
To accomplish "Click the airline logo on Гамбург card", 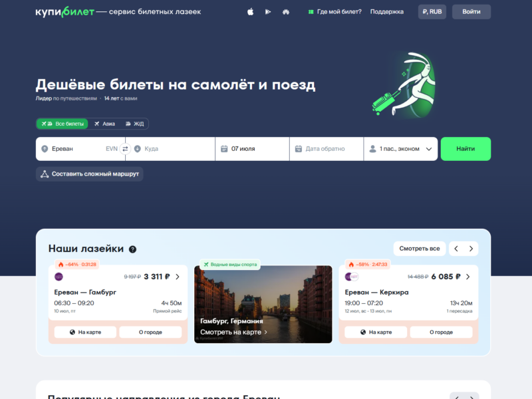I will tap(59, 277).
